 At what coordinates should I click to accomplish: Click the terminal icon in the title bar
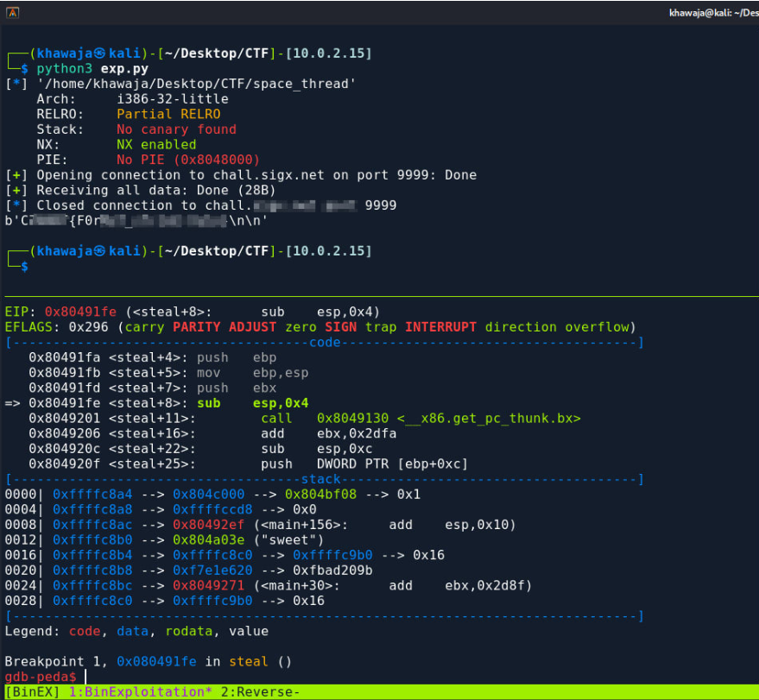click(x=10, y=13)
